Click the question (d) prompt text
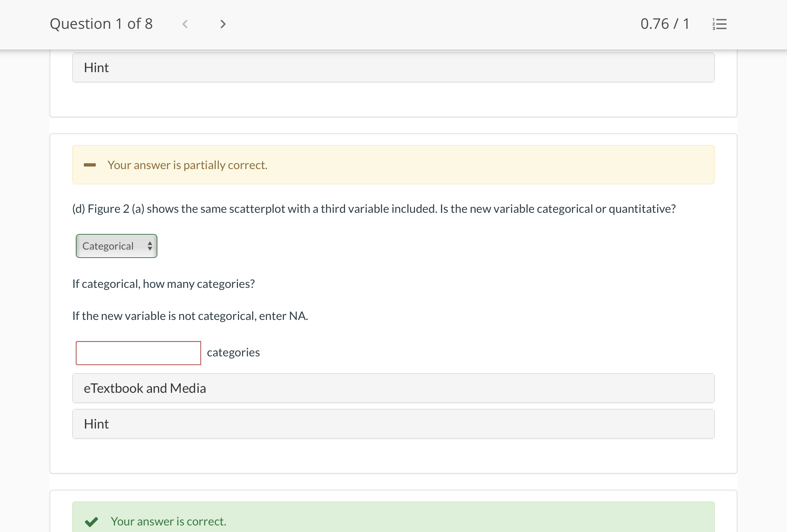The height and width of the screenshot is (532, 787). [374, 209]
